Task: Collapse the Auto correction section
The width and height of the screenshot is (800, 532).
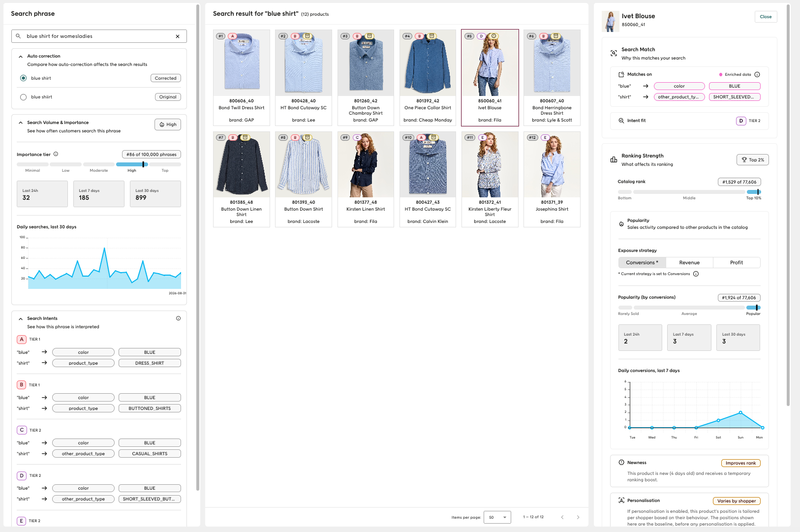Action: coord(21,57)
